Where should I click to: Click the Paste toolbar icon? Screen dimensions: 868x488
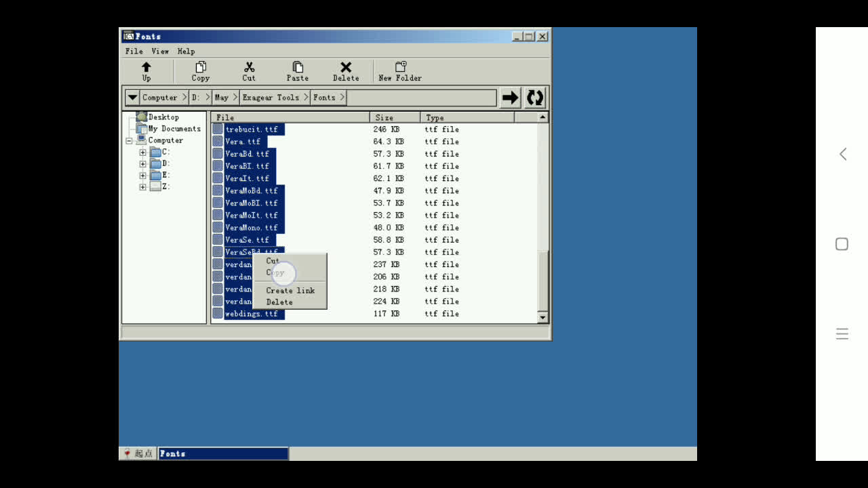point(297,68)
